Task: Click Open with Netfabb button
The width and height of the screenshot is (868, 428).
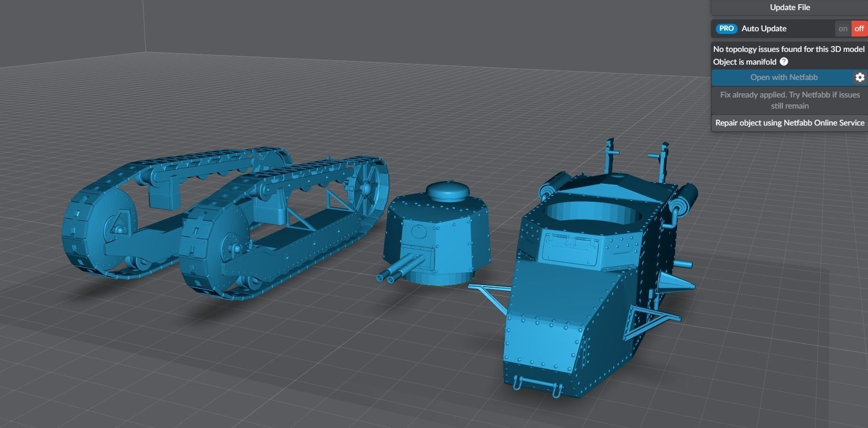Action: tap(783, 77)
